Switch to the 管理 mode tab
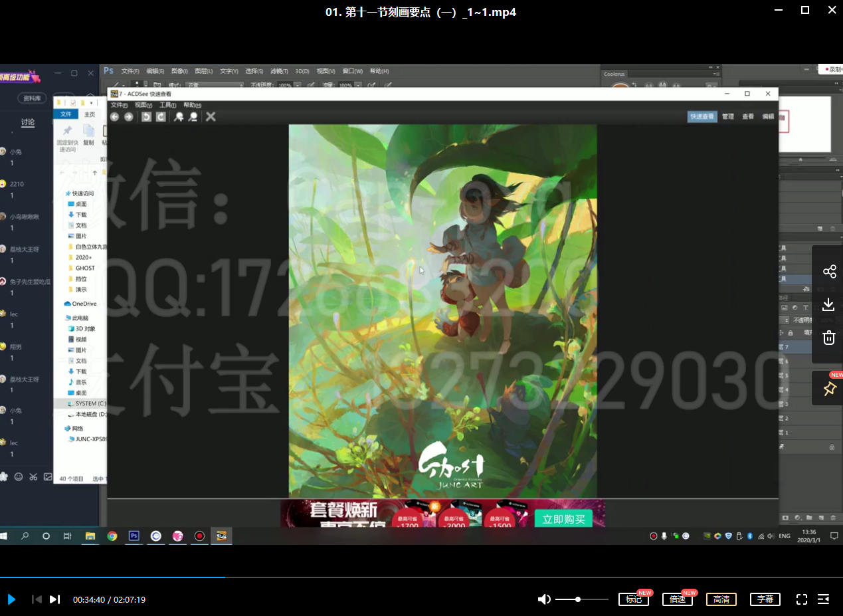The width and height of the screenshot is (843, 616). pos(728,116)
